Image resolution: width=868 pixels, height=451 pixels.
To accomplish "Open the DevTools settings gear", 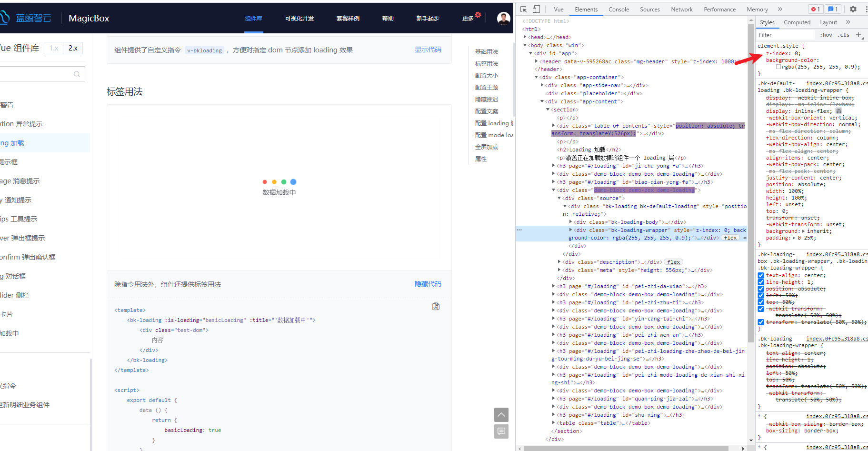I will point(853,9).
